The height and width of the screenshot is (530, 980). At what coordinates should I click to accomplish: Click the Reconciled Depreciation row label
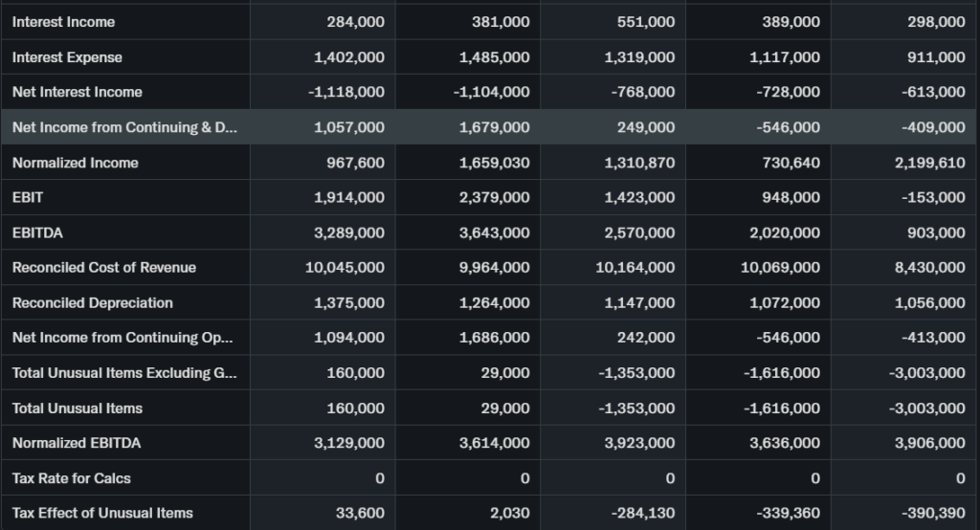(92, 302)
